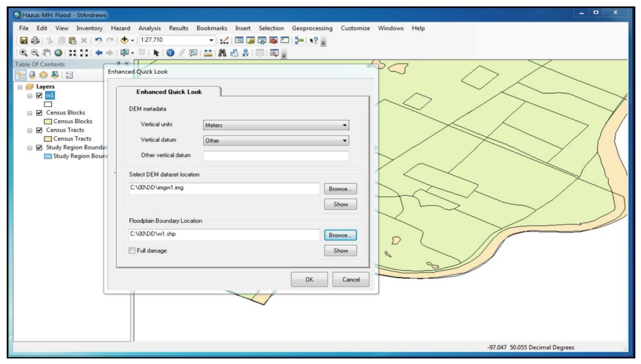Select the Pan hand tool
Screen dimensions: 641x364
pos(46,53)
